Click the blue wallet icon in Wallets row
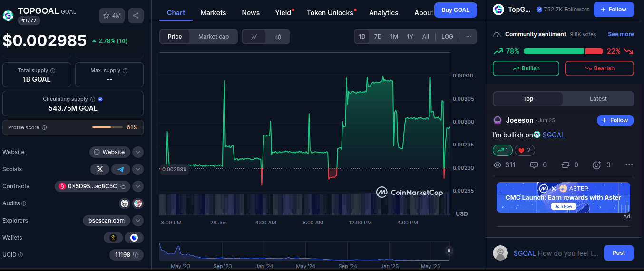The width and height of the screenshot is (644, 271). point(134,238)
